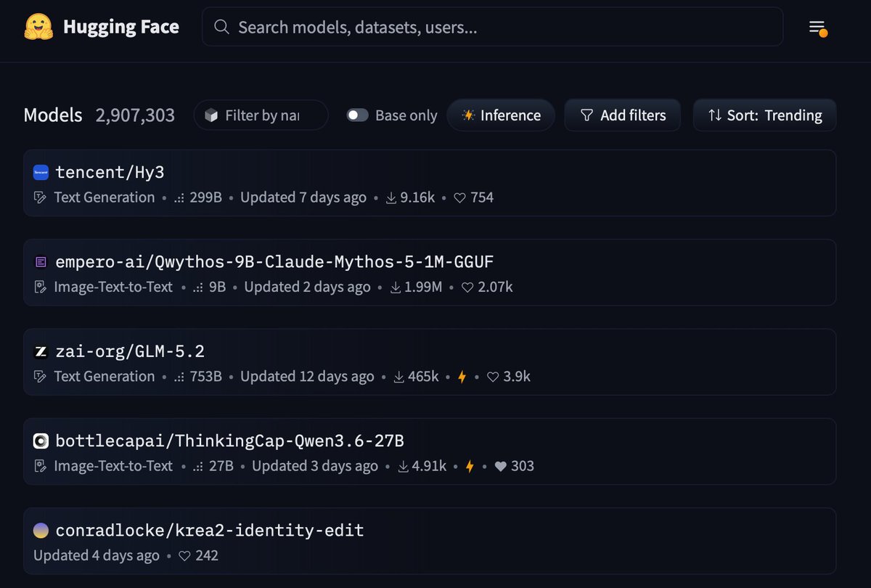This screenshot has width=871, height=588.
Task: Open the Sort: Trending dropdown
Action: point(764,115)
